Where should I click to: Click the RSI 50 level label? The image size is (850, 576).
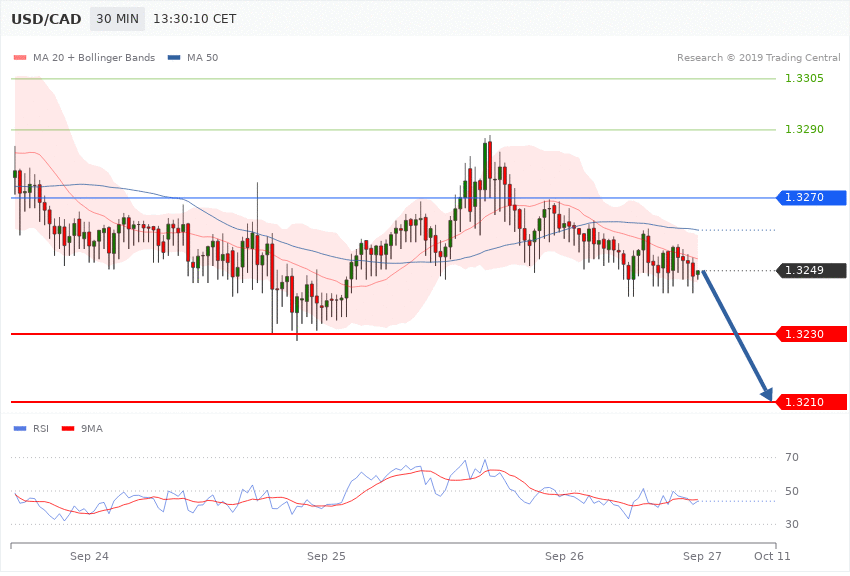point(791,491)
